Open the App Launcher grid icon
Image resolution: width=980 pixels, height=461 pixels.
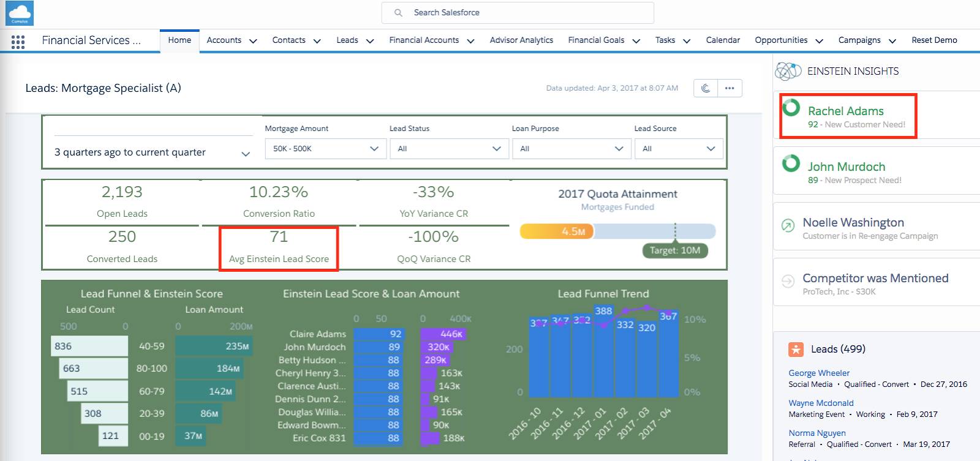pyautogui.click(x=18, y=42)
